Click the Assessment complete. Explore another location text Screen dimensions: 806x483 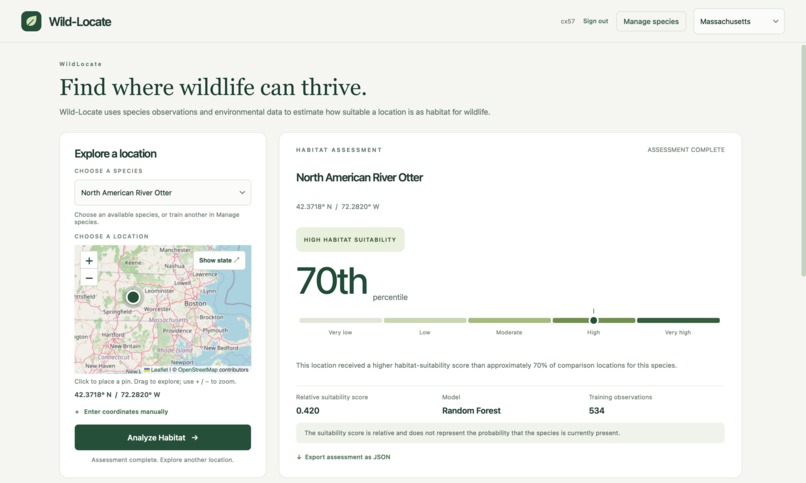(x=162, y=460)
